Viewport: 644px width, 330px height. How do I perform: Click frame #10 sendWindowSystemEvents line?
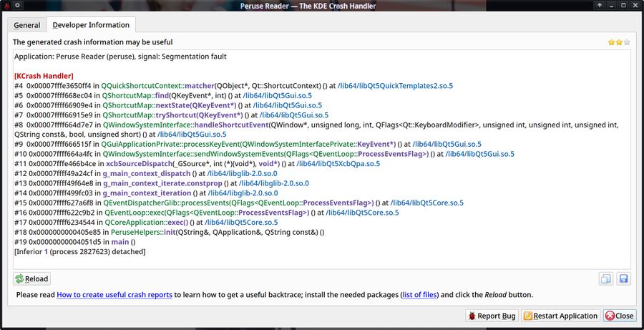click(x=264, y=154)
